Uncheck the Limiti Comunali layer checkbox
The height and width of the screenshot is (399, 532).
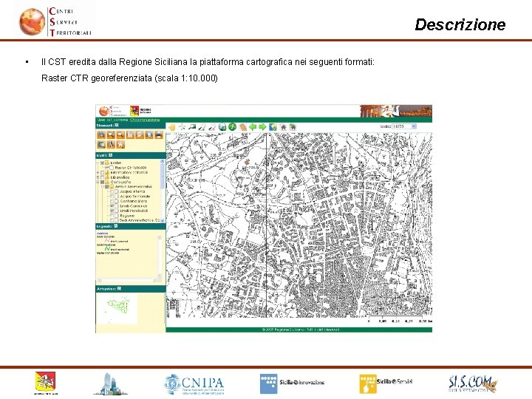(112, 206)
